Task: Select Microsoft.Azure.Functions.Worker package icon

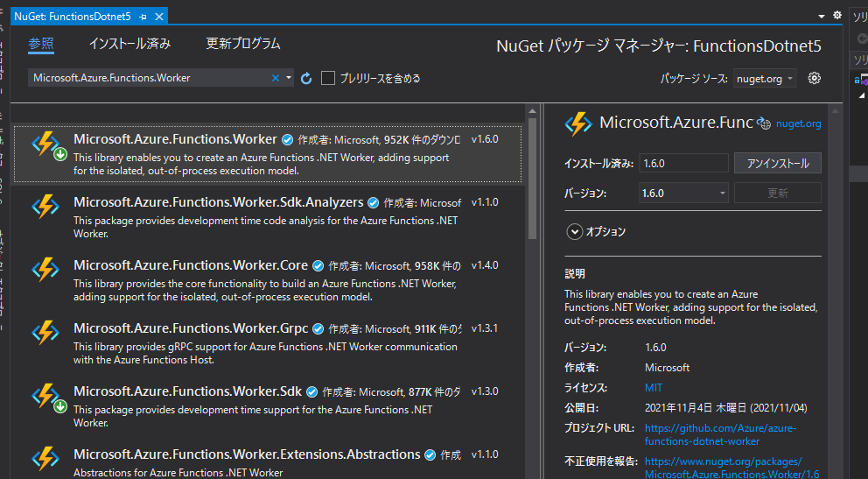Action: (x=46, y=145)
